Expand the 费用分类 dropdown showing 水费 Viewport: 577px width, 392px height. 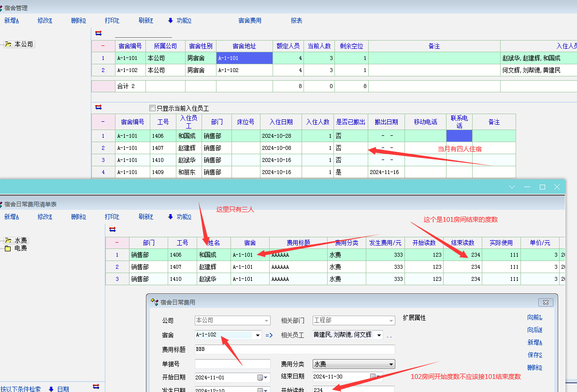tap(391, 364)
